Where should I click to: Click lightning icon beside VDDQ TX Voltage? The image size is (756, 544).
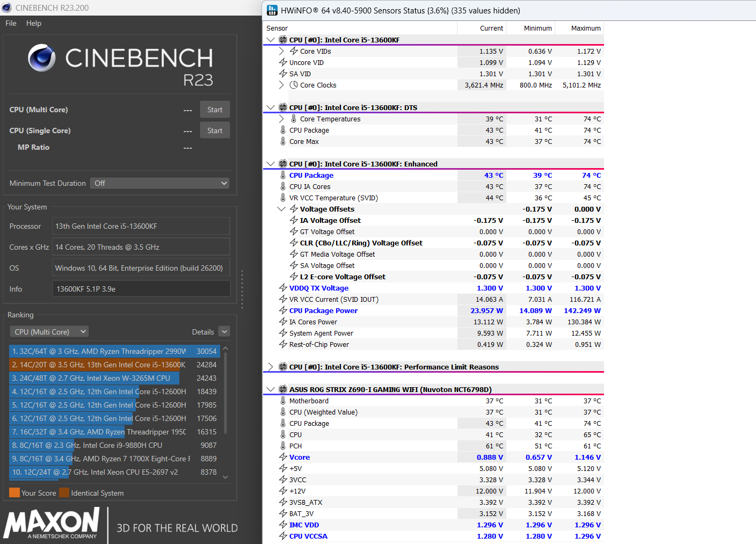(x=283, y=288)
